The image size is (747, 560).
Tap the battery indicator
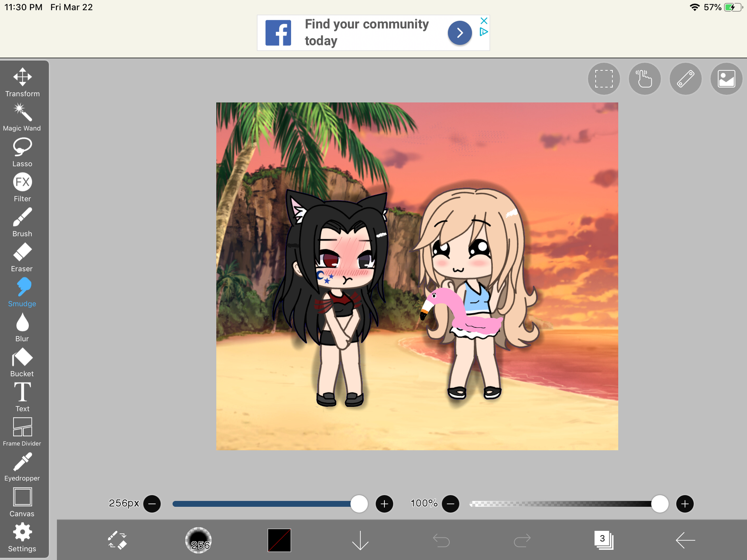pyautogui.click(x=733, y=7)
